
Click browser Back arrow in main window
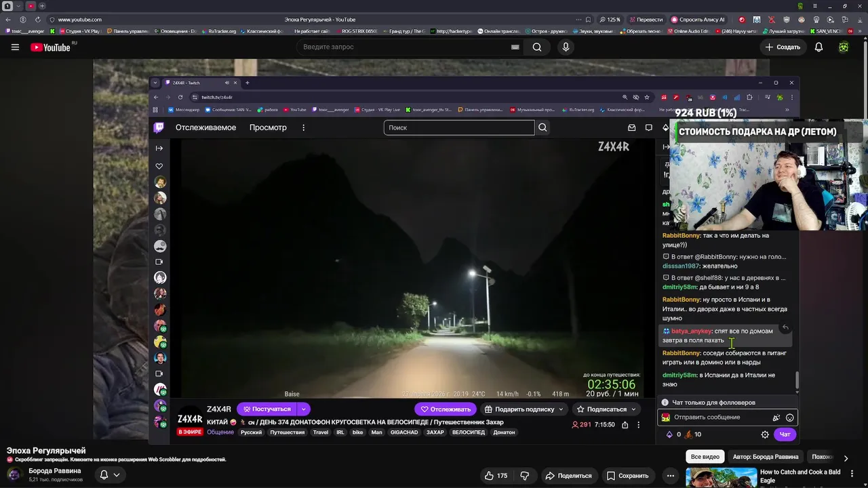pos(8,20)
